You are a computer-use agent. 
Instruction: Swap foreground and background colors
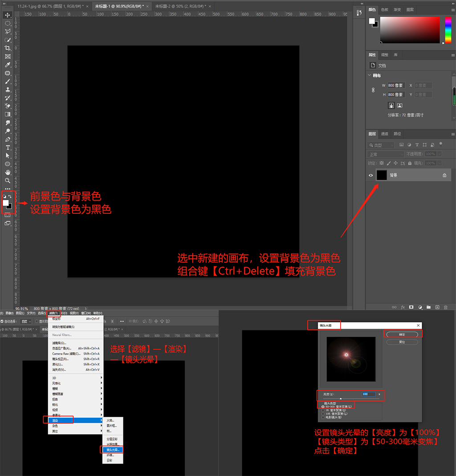point(10,196)
